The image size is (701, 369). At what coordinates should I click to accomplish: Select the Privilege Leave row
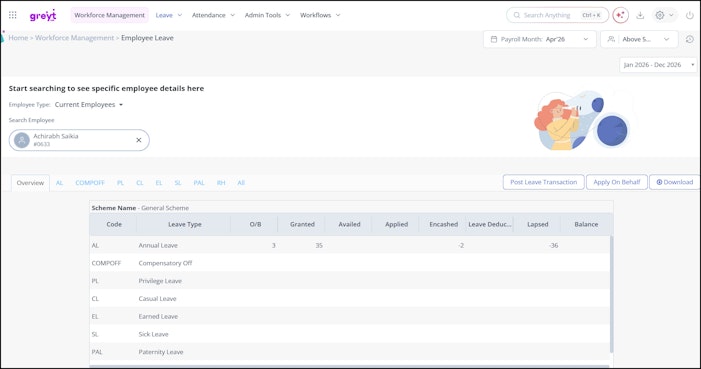coord(350,281)
